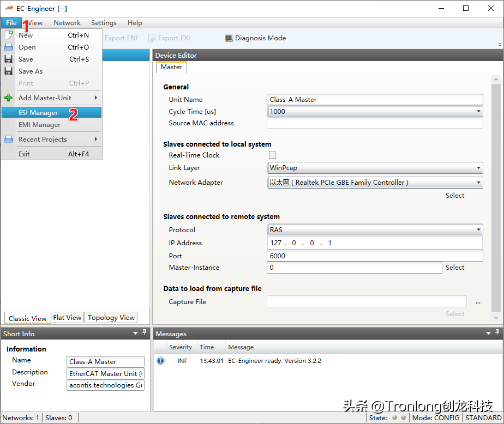Viewport: 504px width, 424px height.
Task: Pin the Short Info panel
Action: pyautogui.click(x=144, y=333)
